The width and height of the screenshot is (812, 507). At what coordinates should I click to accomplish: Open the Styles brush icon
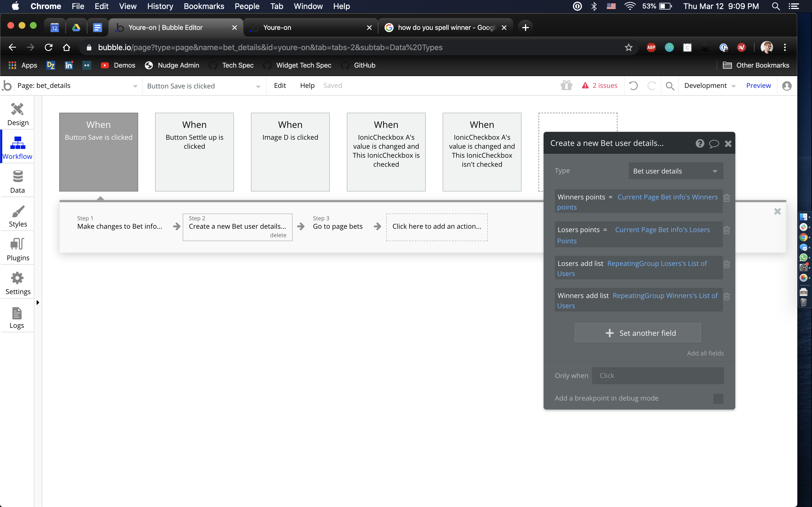point(17,211)
